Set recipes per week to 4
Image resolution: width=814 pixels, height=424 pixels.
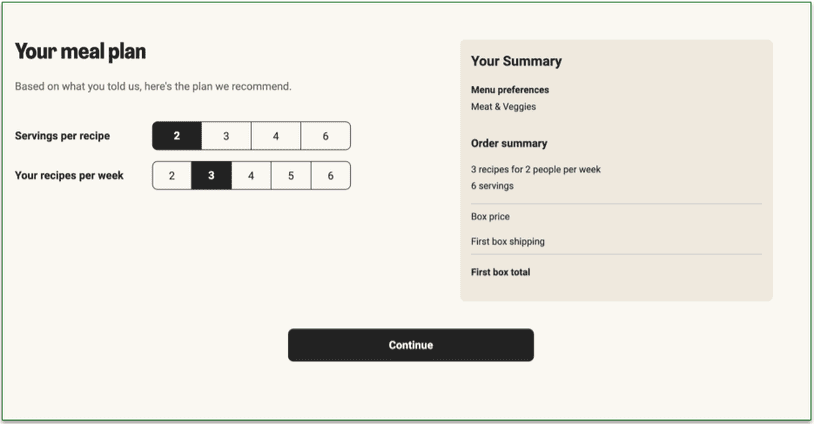tap(251, 176)
